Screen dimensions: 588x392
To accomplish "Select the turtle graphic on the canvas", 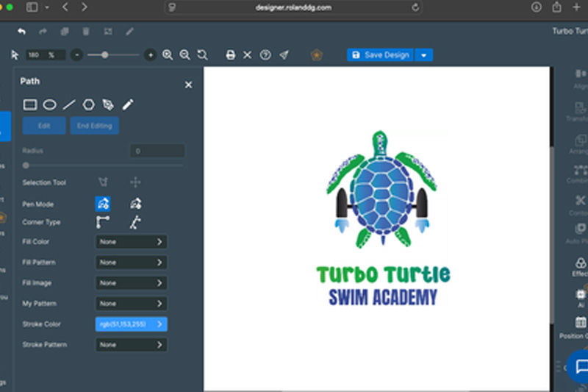I will pos(381,190).
